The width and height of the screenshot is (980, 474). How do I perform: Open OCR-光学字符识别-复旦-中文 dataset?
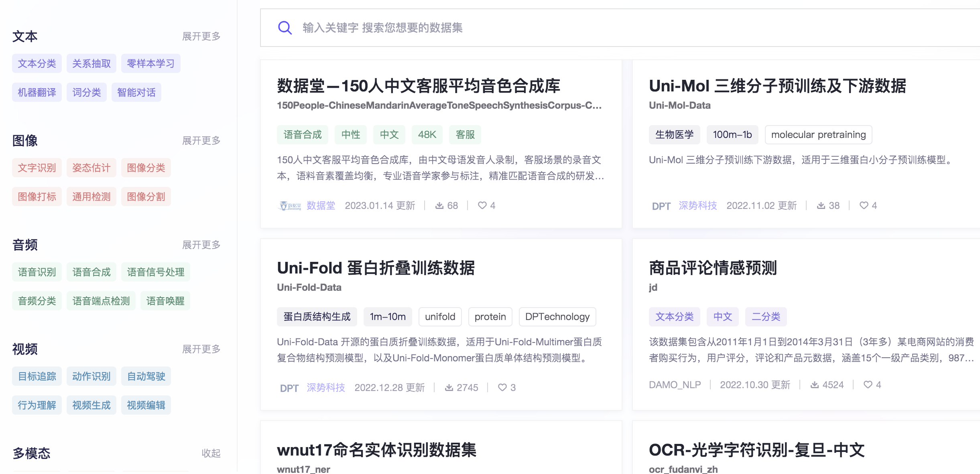click(757, 450)
